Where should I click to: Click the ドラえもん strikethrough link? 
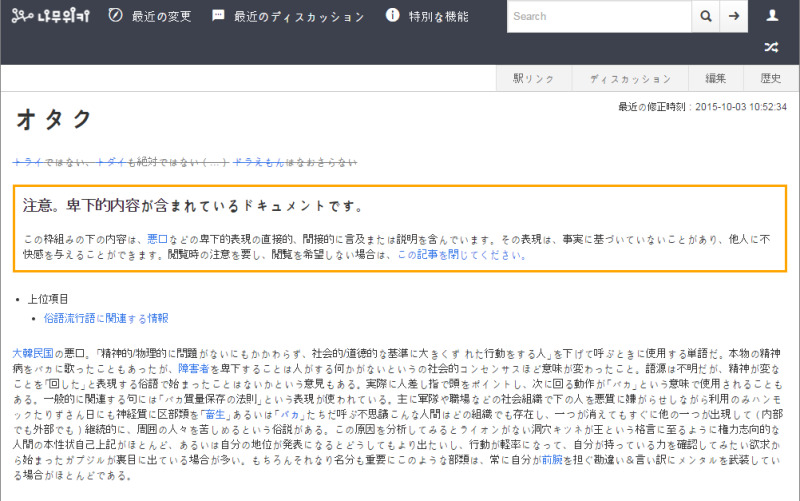pos(259,162)
